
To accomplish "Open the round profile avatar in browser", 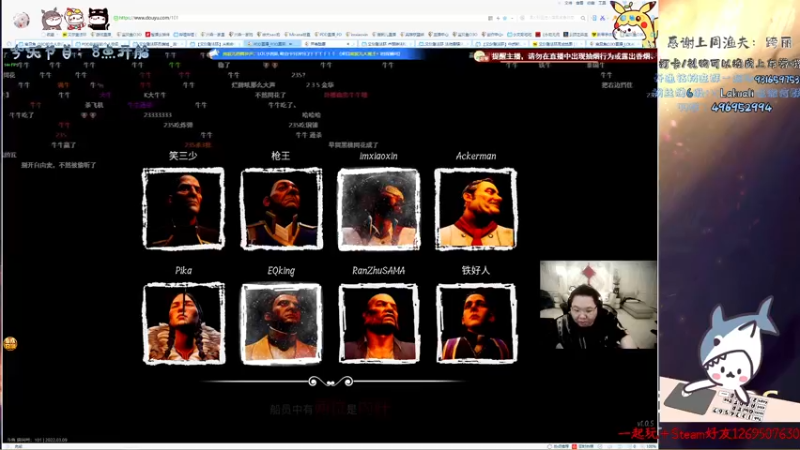I will click(x=21, y=20).
